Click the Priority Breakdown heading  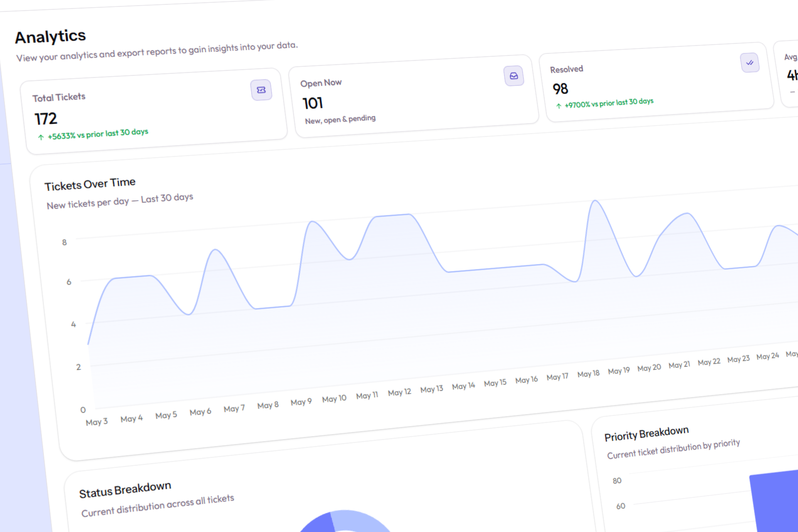tap(646, 434)
